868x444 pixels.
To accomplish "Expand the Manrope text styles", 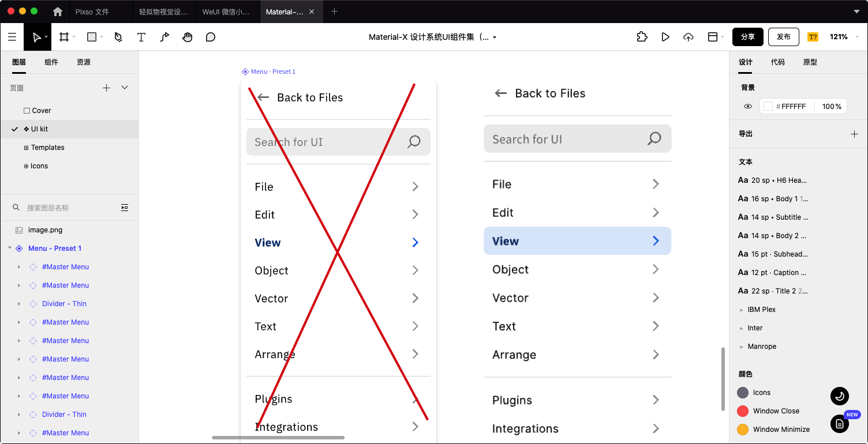I will (x=742, y=347).
